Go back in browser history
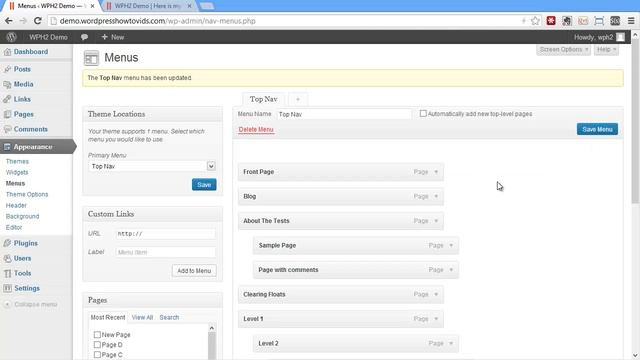This screenshot has width=640, height=360. pyautogui.click(x=9, y=21)
